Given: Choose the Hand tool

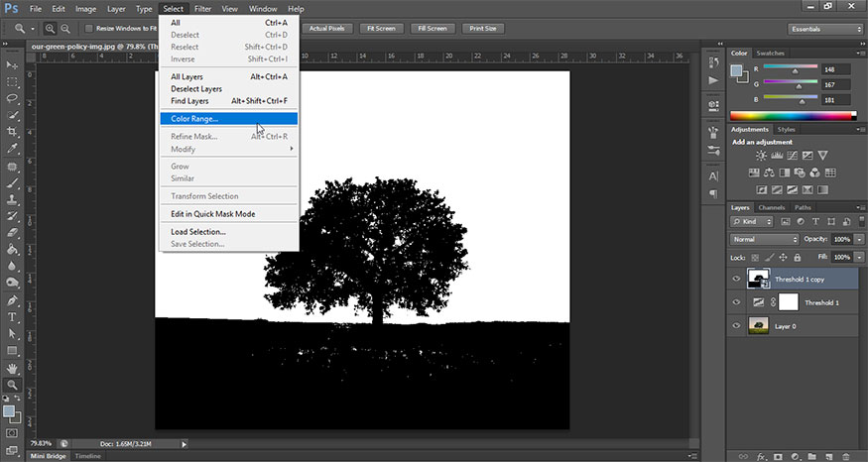Looking at the screenshot, I should pos(13,368).
